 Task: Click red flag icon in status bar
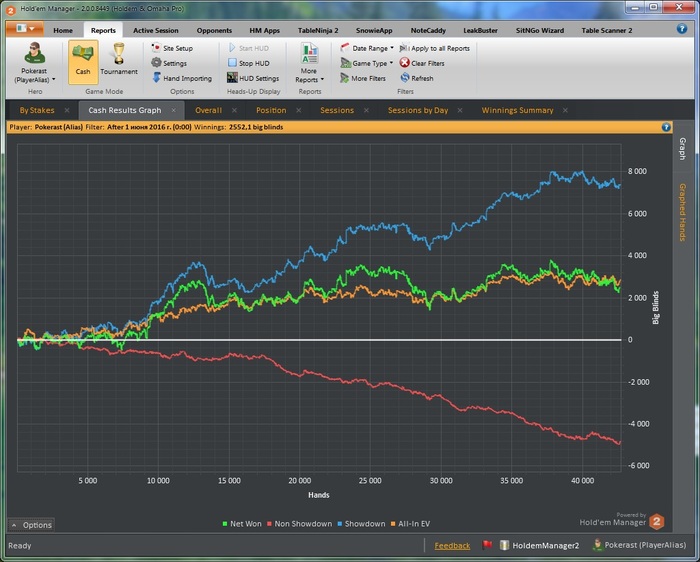click(x=487, y=545)
